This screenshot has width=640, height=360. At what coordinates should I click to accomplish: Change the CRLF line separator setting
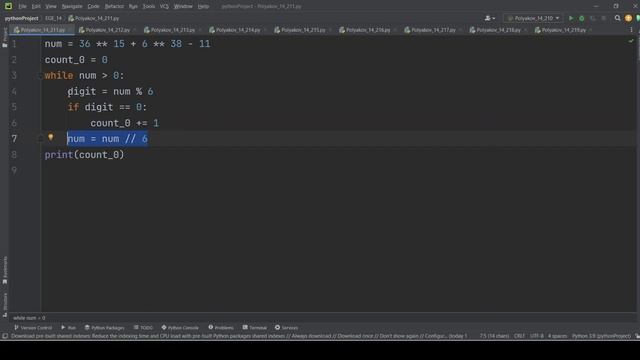point(519,336)
